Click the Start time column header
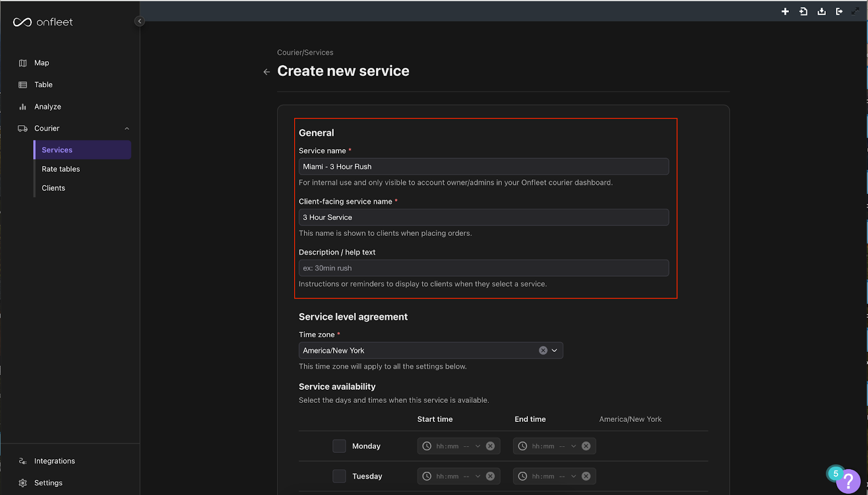The image size is (868, 495). tap(435, 419)
